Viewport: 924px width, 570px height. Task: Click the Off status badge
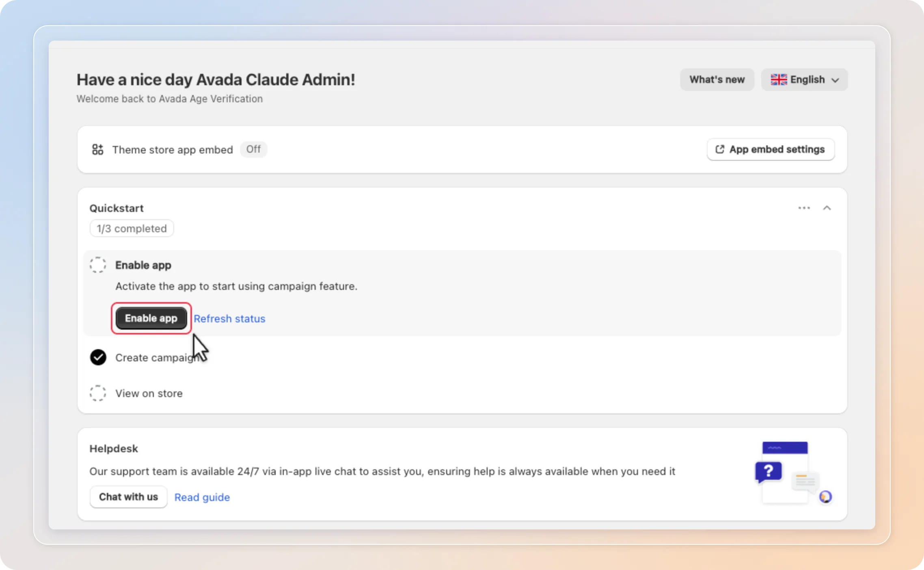click(x=253, y=149)
